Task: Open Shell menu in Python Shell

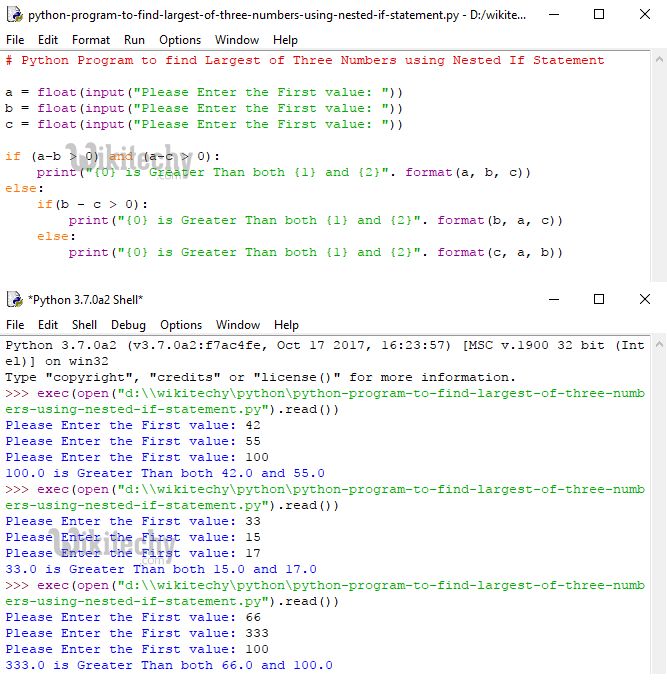Action: pos(84,325)
